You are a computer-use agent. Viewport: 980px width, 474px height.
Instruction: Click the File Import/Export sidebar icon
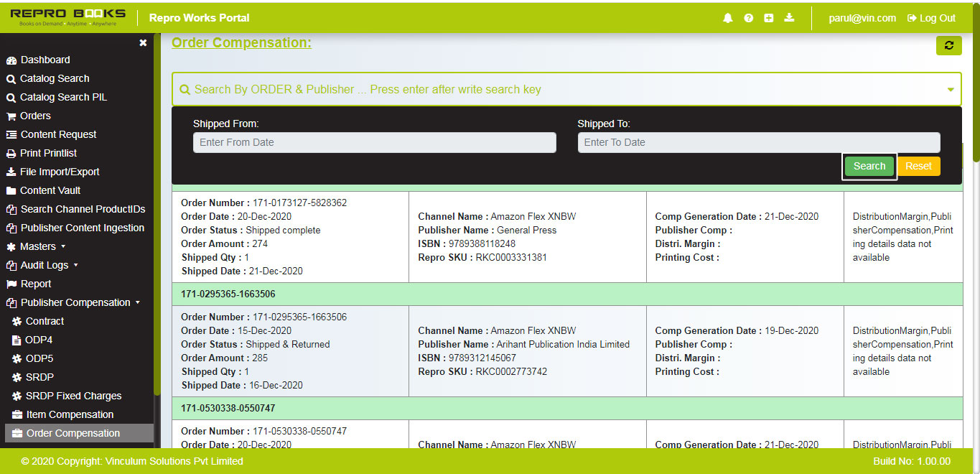[x=12, y=172]
